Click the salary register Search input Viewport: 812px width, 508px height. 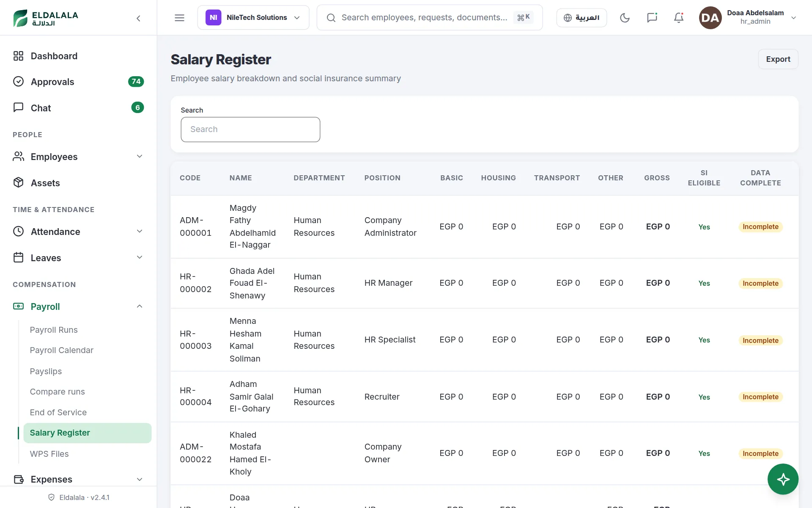pyautogui.click(x=250, y=129)
